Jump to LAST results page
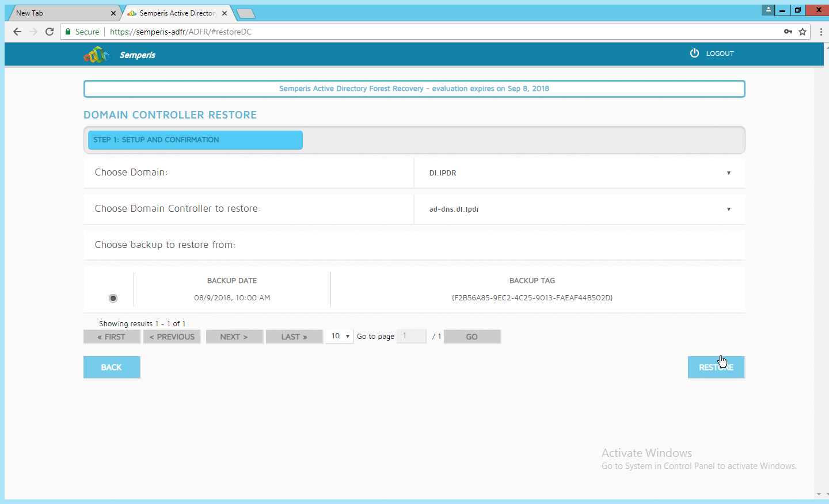829x504 pixels. (294, 337)
